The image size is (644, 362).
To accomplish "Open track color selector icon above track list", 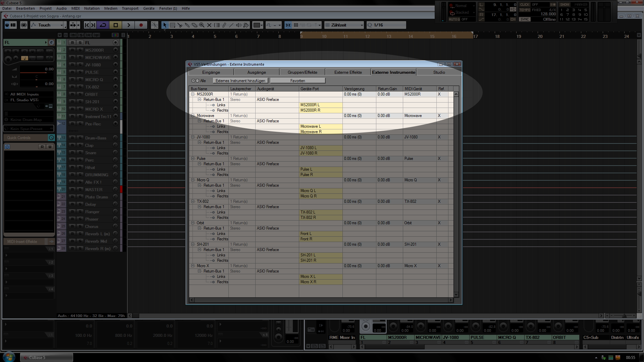I will [x=115, y=35].
